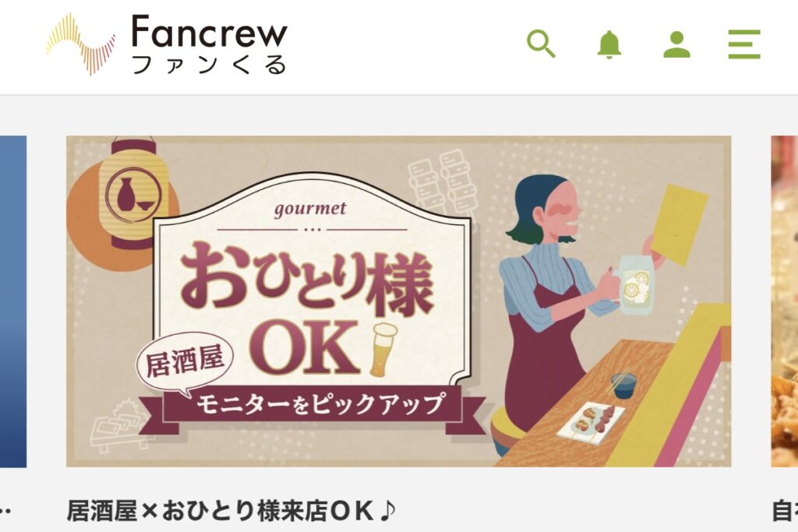Image resolution: width=798 pixels, height=532 pixels.
Task: Open the 居酒屋×おひとり様来店OK♪ caption link
Action: coord(231,511)
